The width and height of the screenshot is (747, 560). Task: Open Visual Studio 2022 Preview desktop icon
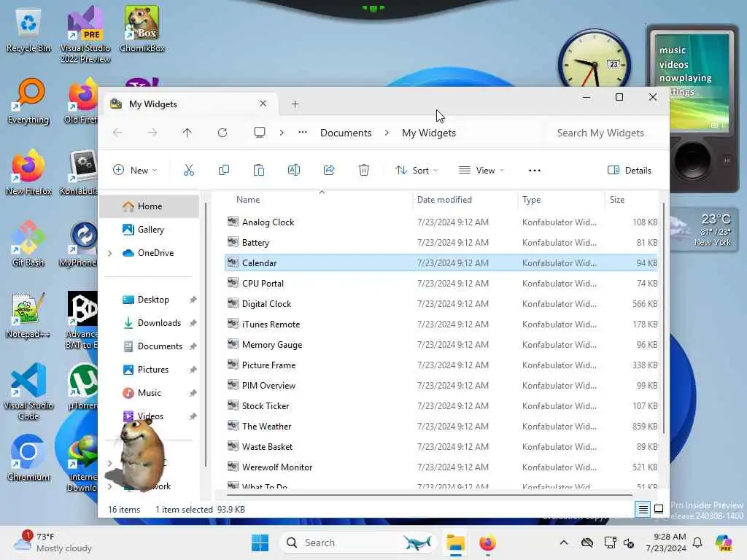[x=85, y=34]
